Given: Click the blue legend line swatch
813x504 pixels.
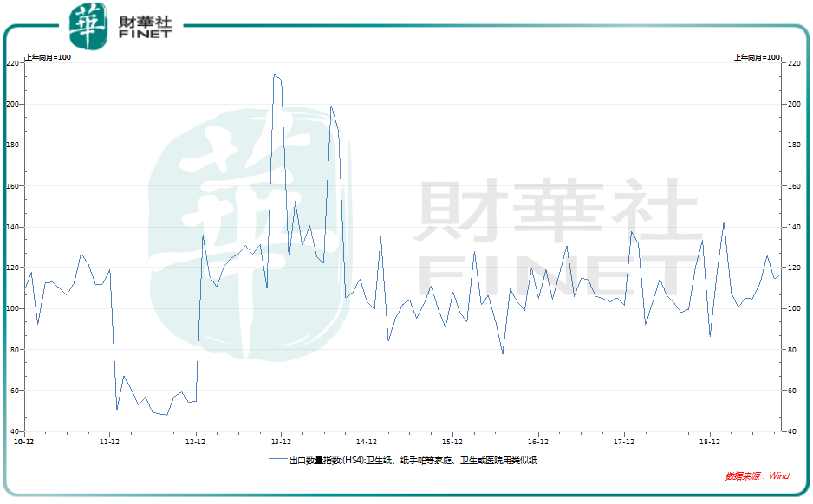Looking at the screenshot, I should click(x=276, y=461).
